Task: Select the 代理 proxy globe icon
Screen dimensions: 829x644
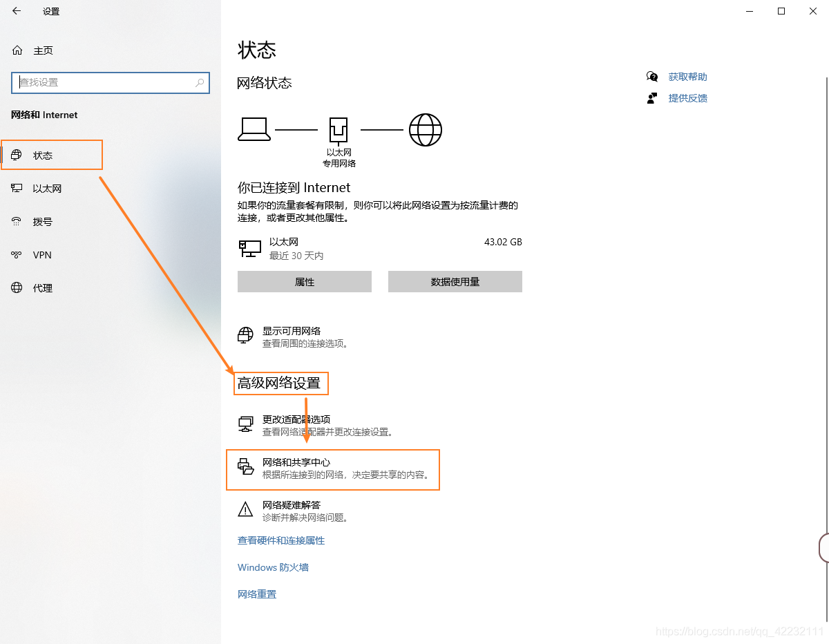Action: [17, 288]
